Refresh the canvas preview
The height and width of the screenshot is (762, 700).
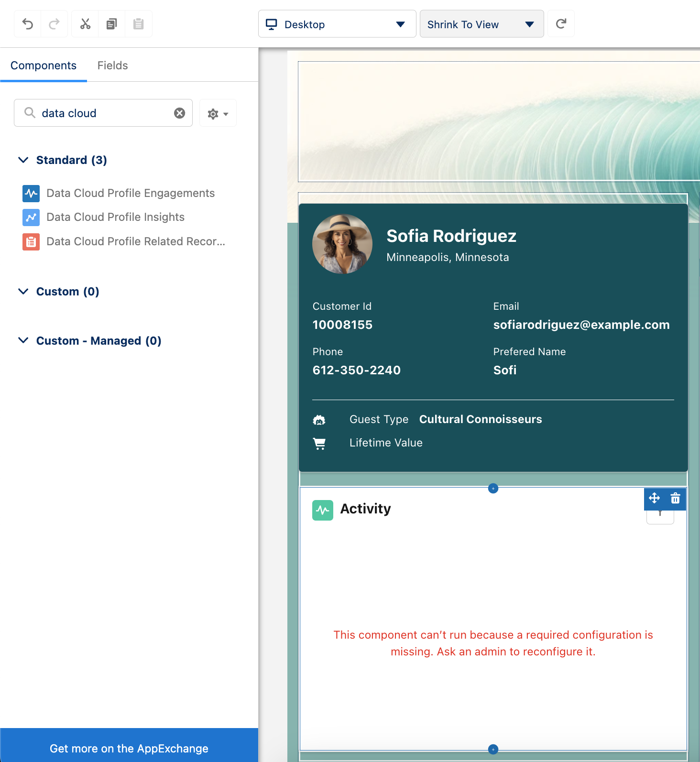coord(561,24)
